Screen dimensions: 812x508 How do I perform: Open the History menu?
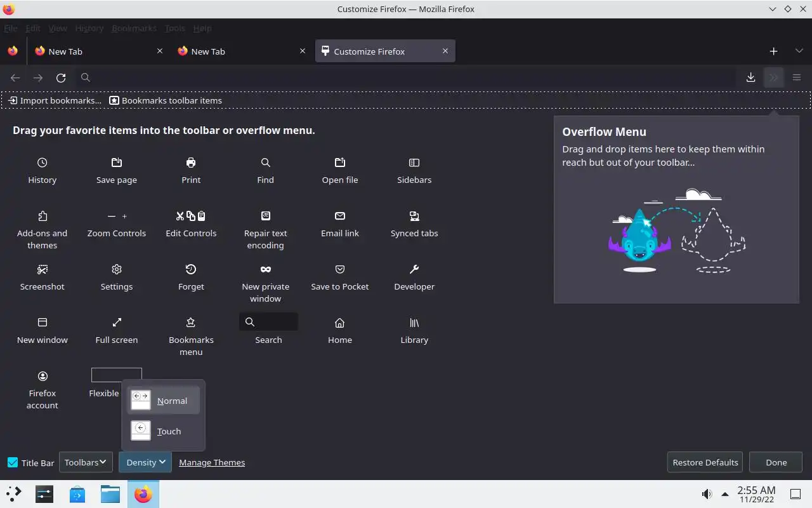(x=89, y=29)
